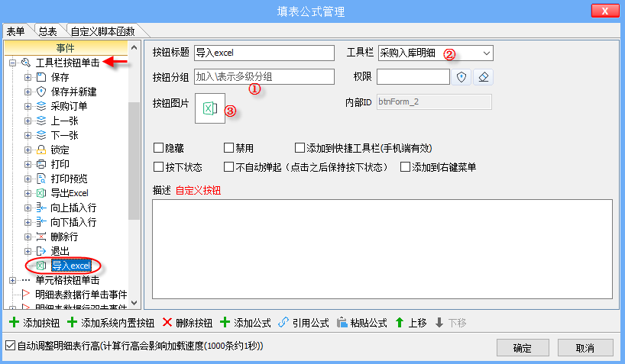Tick the 禁用 checkbox

pyautogui.click(x=228, y=148)
